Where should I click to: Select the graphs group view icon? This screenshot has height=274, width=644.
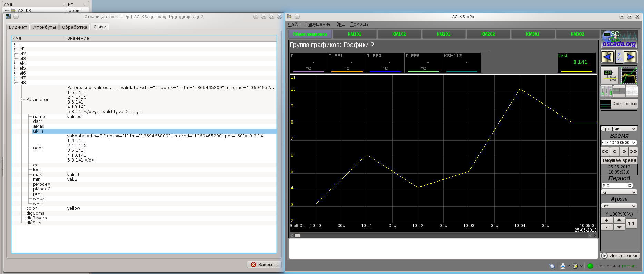[x=629, y=76]
